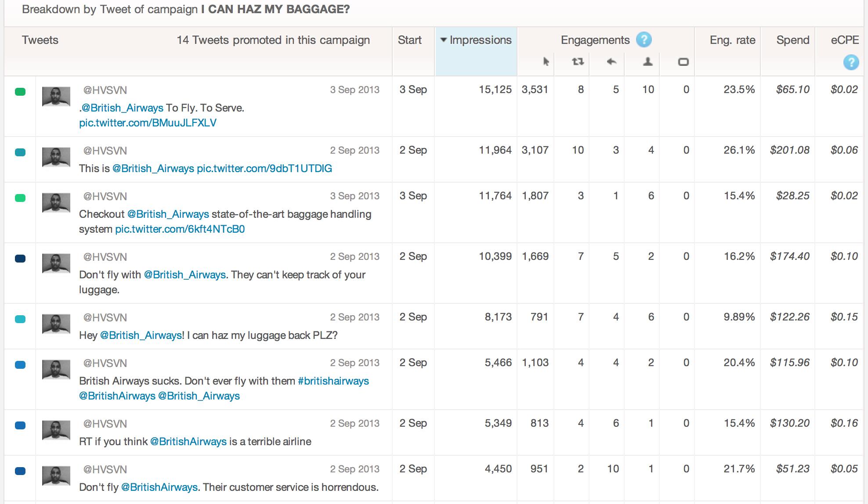Open pic.twitter.com/6kft4NTcB0 link

(x=180, y=229)
